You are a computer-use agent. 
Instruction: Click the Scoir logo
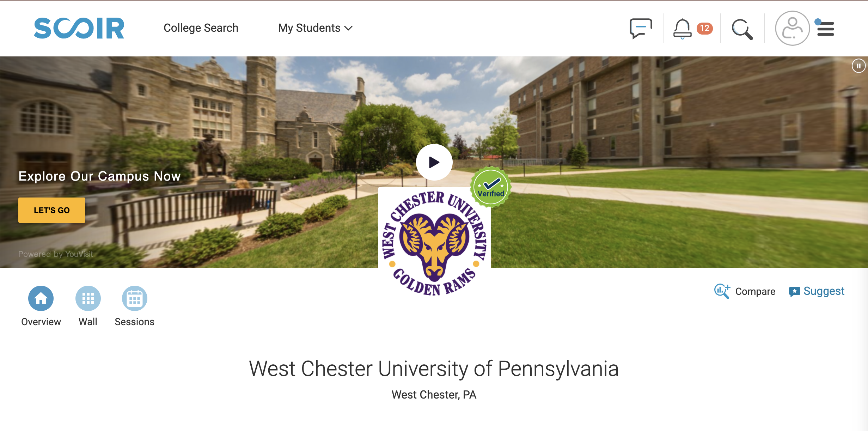click(79, 28)
